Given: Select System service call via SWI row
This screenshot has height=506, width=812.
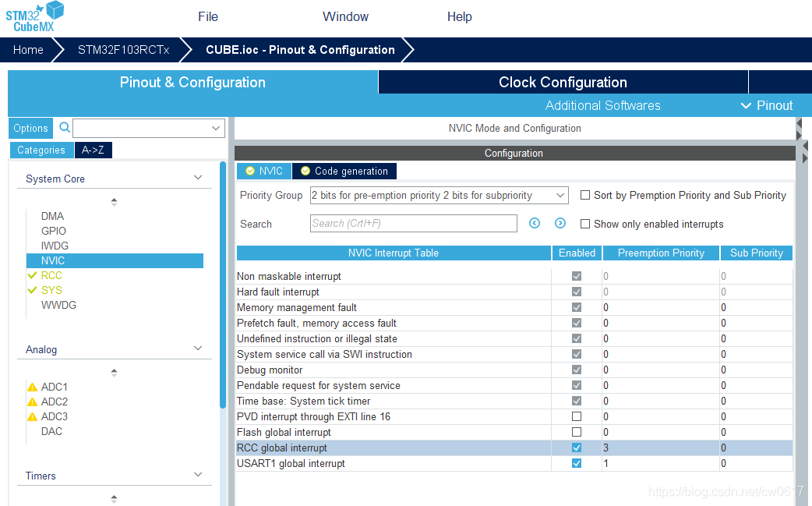Looking at the screenshot, I should (x=514, y=354).
